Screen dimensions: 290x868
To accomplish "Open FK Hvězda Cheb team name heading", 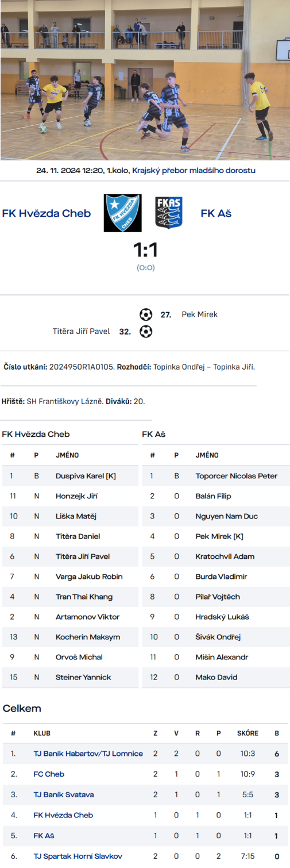I will tap(47, 213).
